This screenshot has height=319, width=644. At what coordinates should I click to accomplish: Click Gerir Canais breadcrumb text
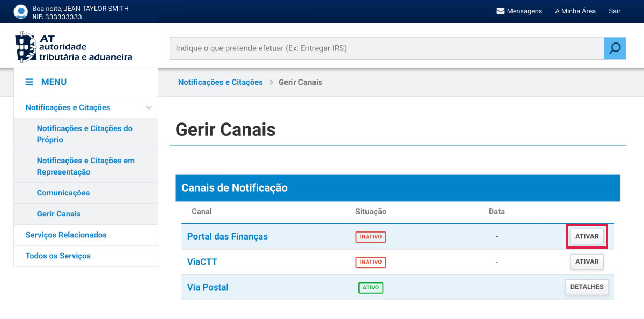[x=301, y=82]
